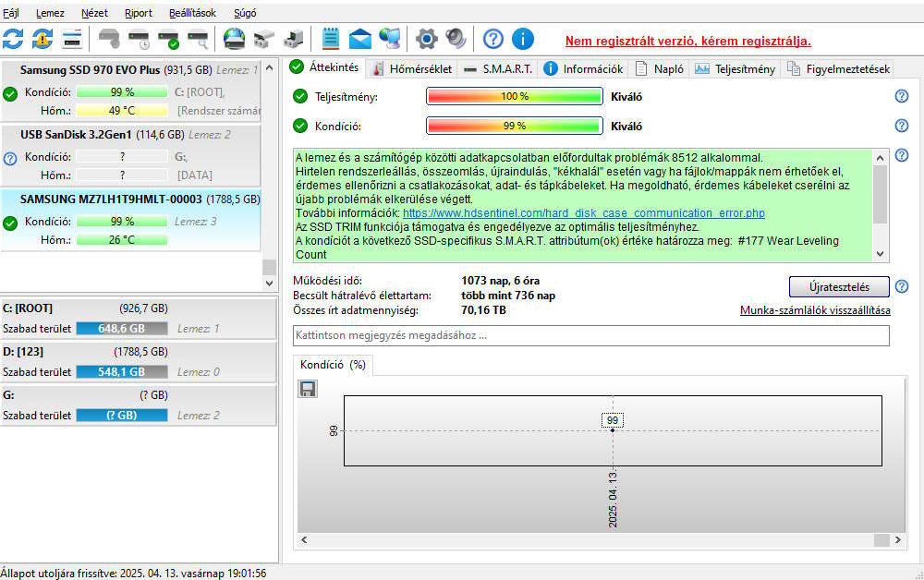The image size is (924, 580).
Task: Click the loudspeaker sound toolbar icon
Action: click(456, 39)
